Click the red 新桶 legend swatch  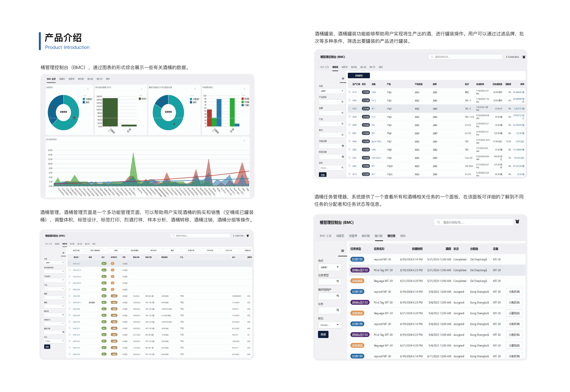(x=243, y=99)
